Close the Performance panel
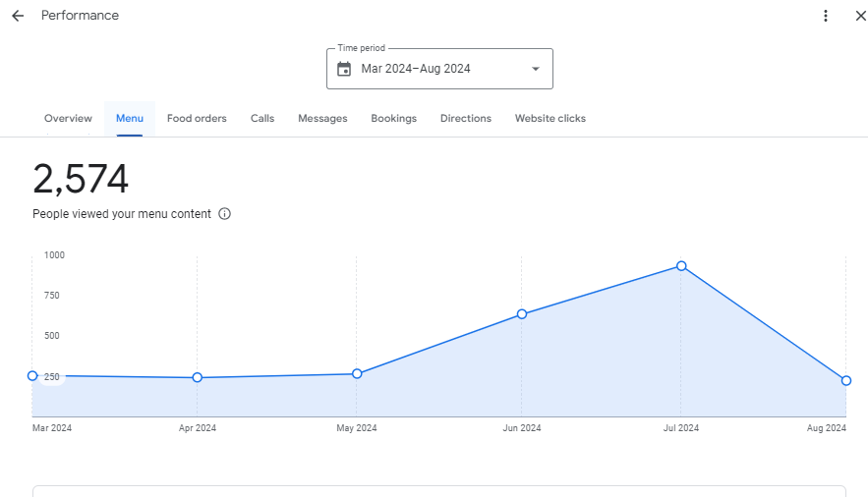Screen dimensions: 868x497 tap(860, 16)
